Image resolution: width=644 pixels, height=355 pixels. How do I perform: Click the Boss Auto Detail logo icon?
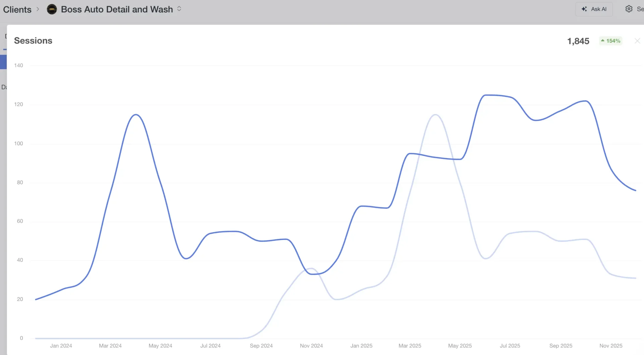coord(52,9)
